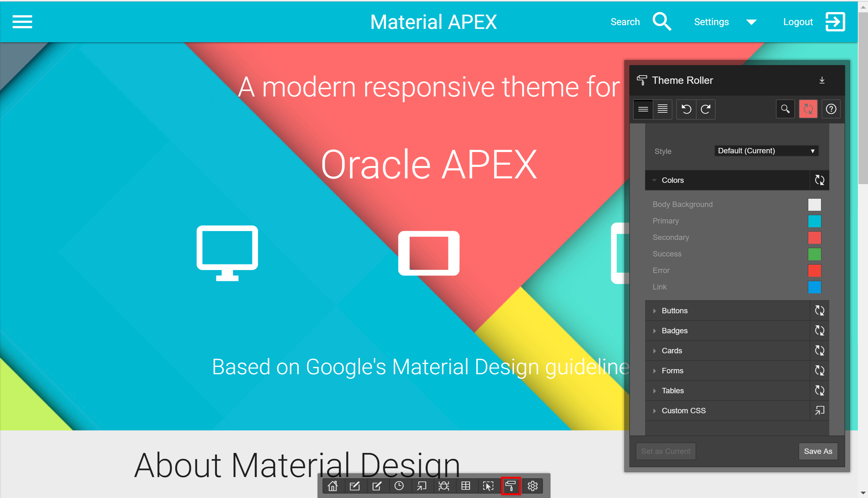This screenshot has width=868, height=498.
Task: Switch to Show All view mode
Action: pos(662,109)
